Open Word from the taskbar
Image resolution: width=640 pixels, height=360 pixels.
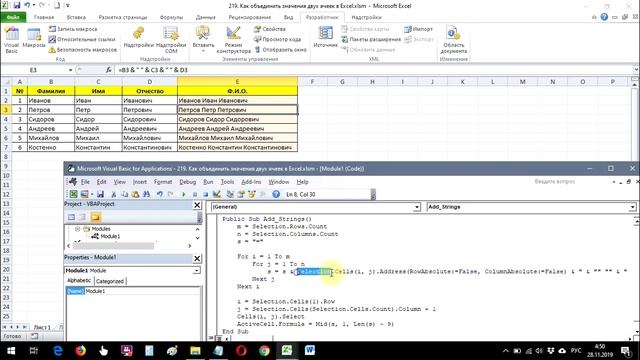(x=310, y=351)
